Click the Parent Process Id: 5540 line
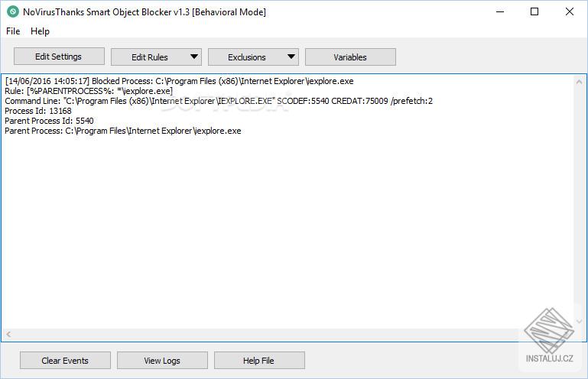The width and height of the screenshot is (588, 379). click(49, 121)
